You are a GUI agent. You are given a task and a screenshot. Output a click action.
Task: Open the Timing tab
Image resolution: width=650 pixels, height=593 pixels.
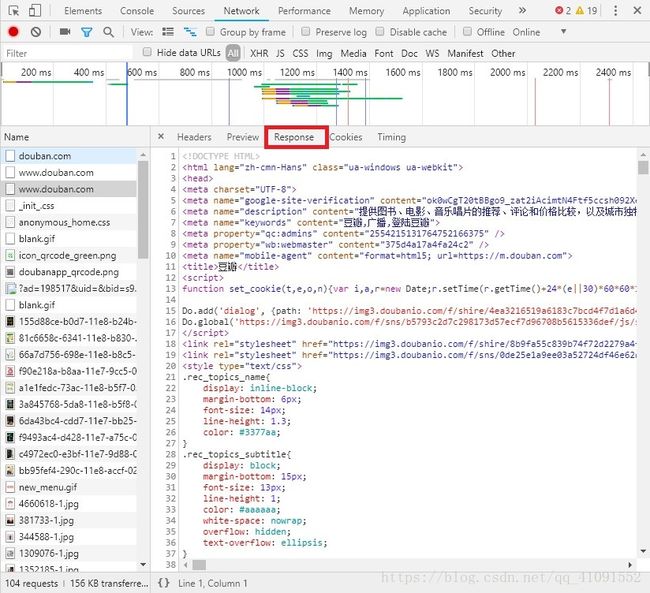(391, 137)
